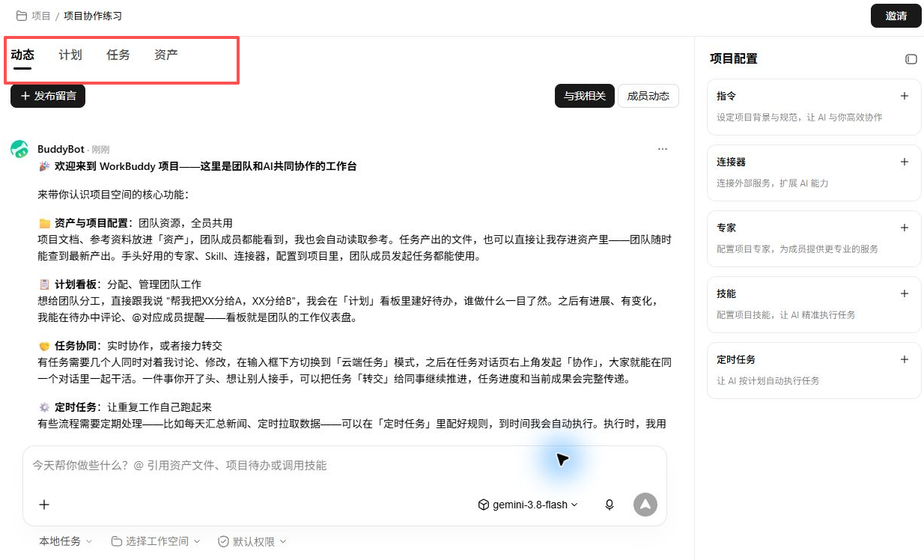Image resolution: width=924 pixels, height=560 pixels.
Task: Click the 项目配置 panel heading
Action: pos(734,58)
